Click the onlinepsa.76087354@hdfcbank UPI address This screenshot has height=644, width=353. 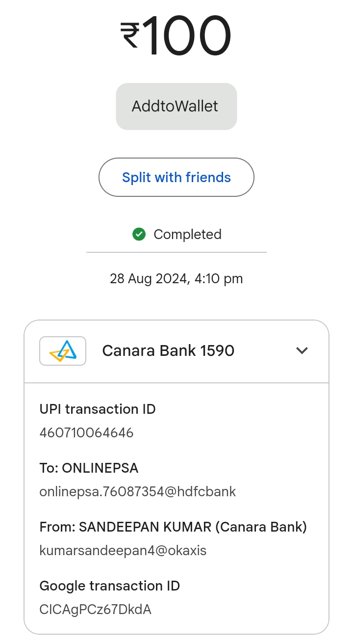pos(138,491)
